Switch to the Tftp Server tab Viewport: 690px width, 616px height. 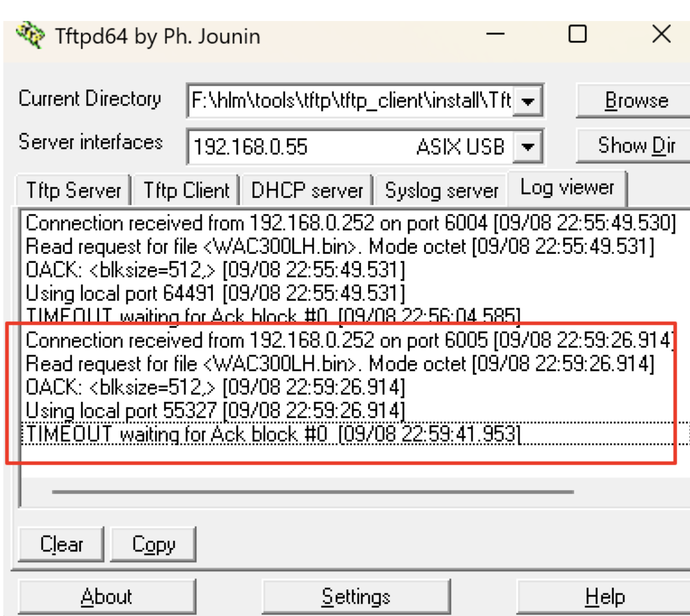pyautogui.click(x=74, y=190)
